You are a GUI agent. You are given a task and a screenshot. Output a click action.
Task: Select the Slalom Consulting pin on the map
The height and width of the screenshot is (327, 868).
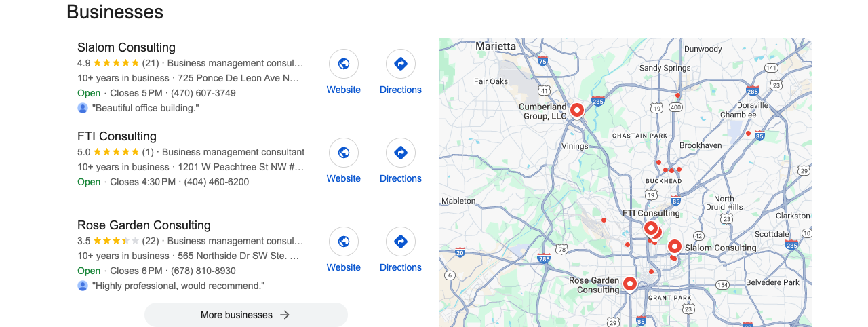pos(674,247)
